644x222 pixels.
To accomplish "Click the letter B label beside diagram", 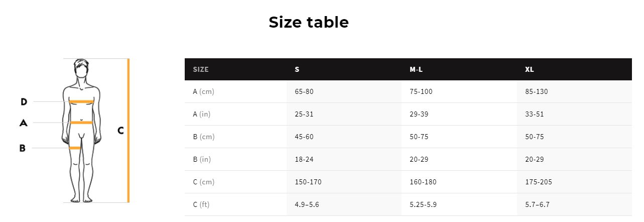I will (x=23, y=148).
